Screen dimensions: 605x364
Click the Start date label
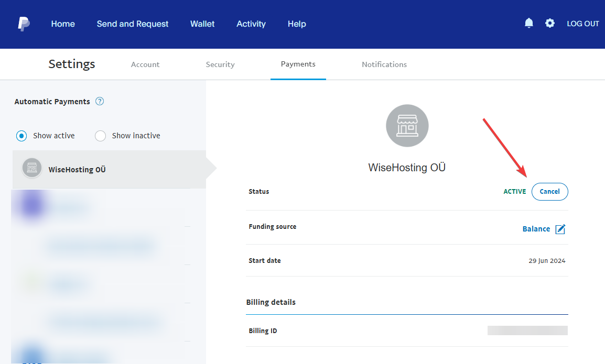point(265,261)
